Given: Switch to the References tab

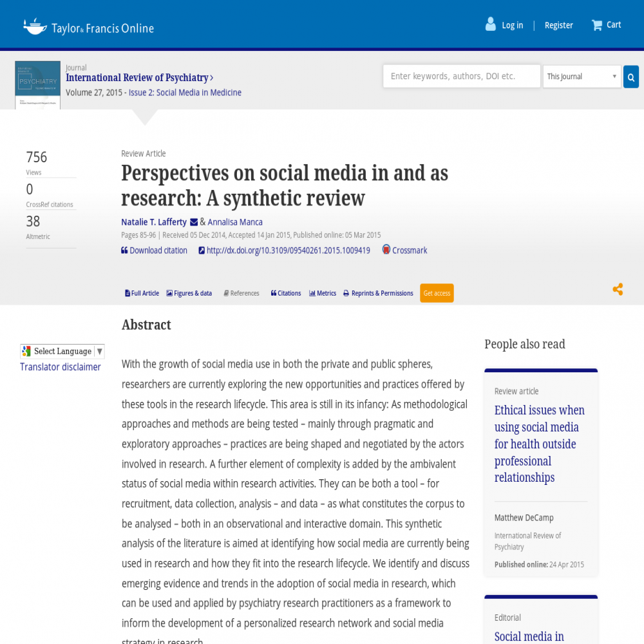Looking at the screenshot, I should (x=241, y=293).
